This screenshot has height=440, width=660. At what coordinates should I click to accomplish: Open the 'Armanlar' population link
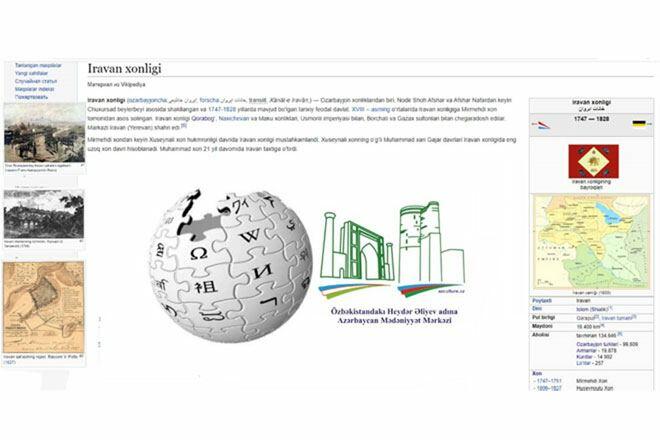coord(586,351)
